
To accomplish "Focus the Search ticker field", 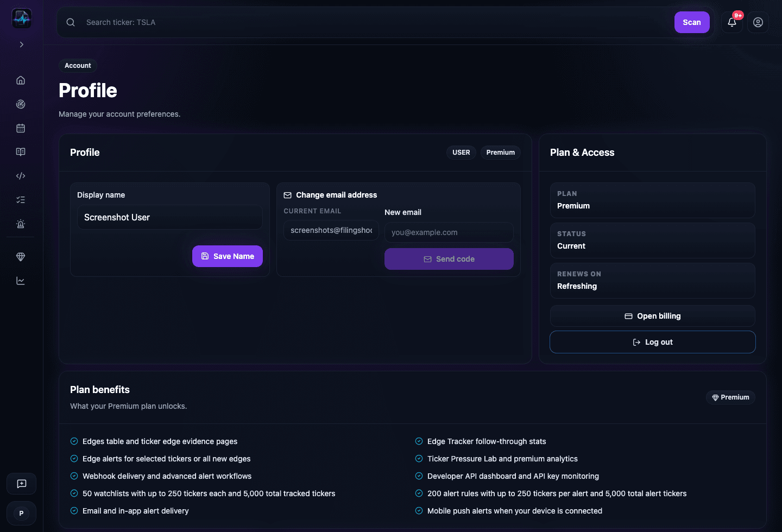I will 375,22.
